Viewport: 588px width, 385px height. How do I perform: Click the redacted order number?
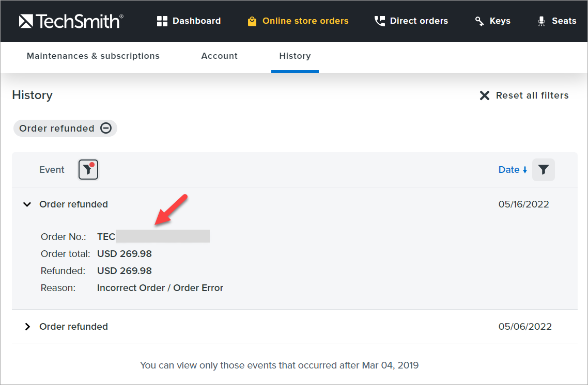pos(153,237)
